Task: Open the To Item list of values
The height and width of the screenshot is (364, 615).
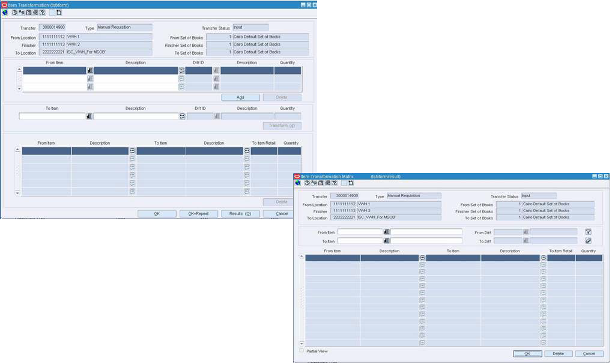Action: (387, 242)
